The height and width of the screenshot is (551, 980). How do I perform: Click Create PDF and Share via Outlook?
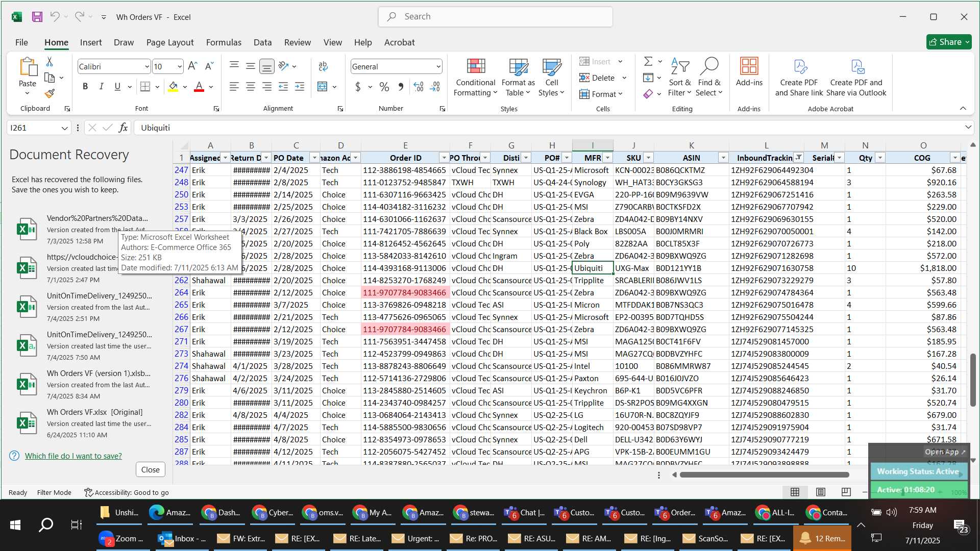point(856,77)
